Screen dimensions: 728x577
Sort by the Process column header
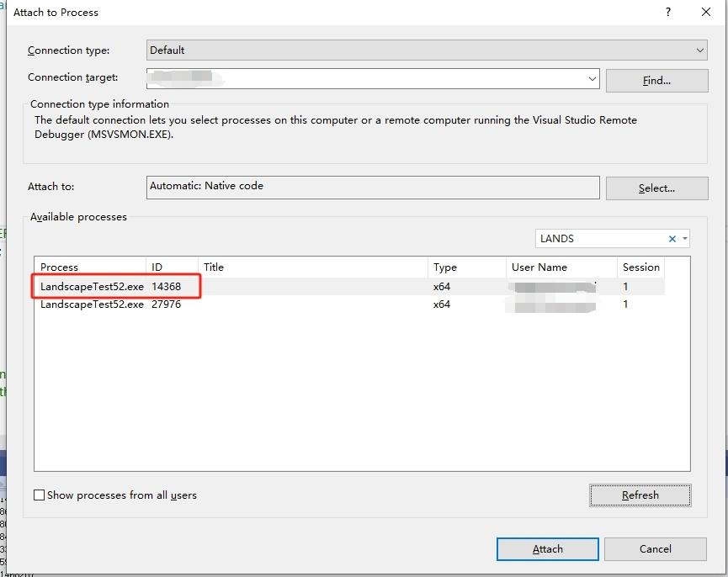click(x=90, y=267)
